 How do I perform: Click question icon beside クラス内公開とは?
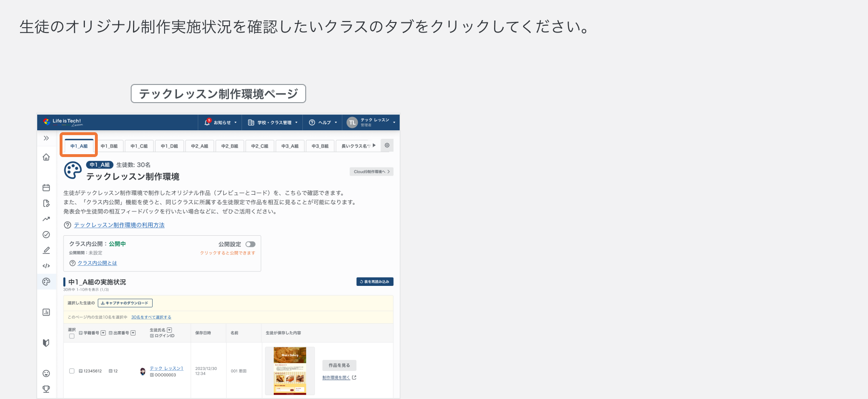coord(72,263)
